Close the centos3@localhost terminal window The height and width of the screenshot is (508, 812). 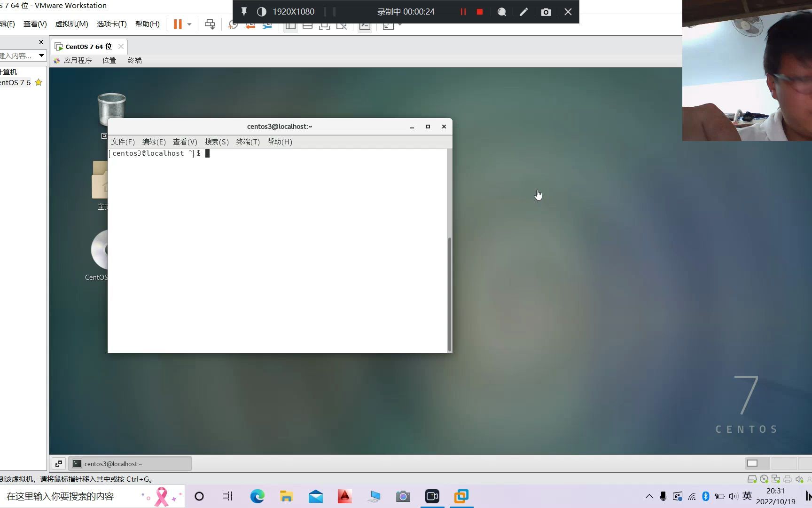[444, 127]
